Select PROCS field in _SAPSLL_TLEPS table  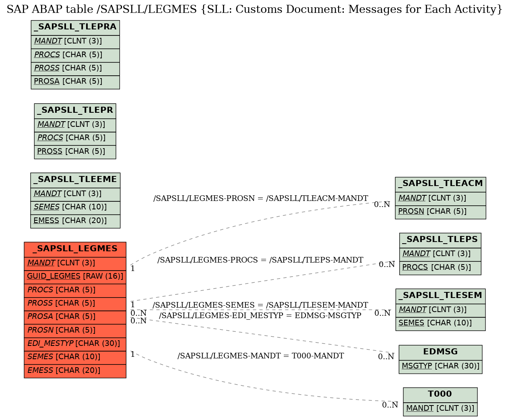click(x=440, y=268)
